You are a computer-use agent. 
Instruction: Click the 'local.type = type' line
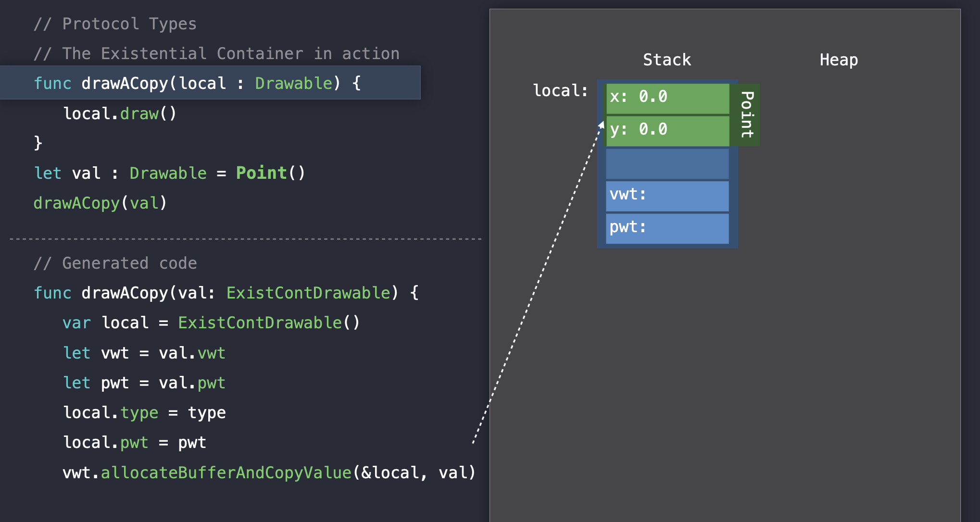coord(144,412)
